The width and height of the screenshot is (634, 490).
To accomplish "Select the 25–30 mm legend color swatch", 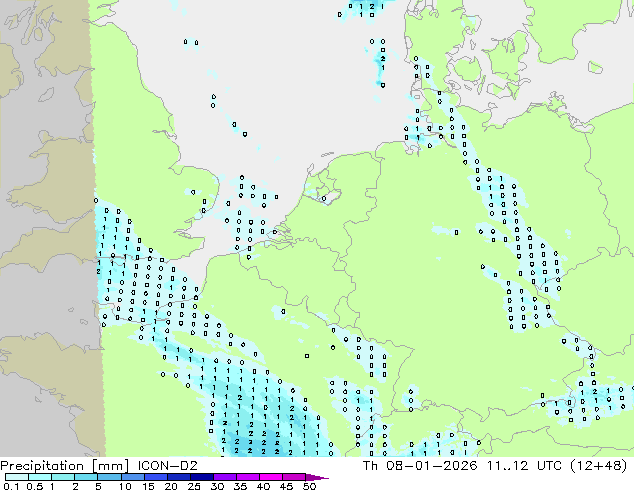I will (x=201, y=477).
